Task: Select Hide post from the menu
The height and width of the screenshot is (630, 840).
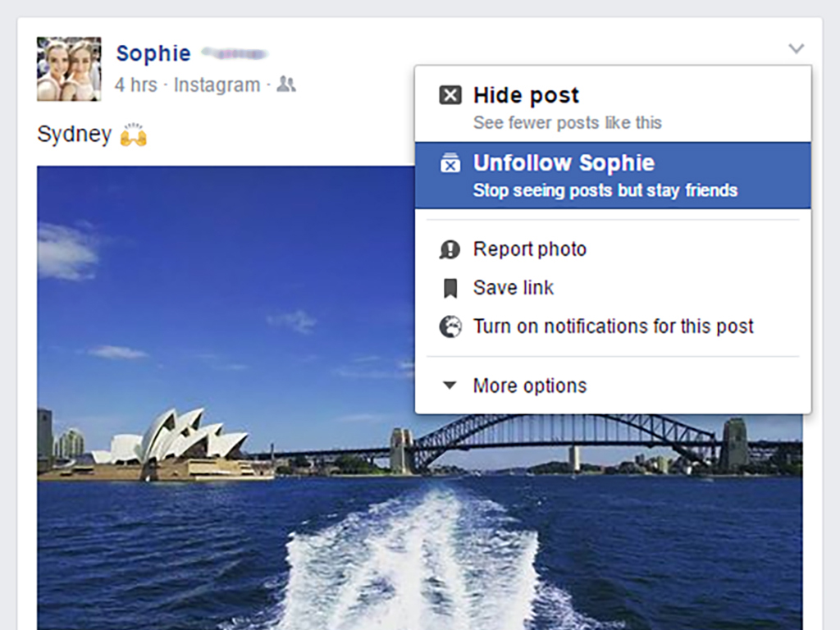Action: coord(526,96)
